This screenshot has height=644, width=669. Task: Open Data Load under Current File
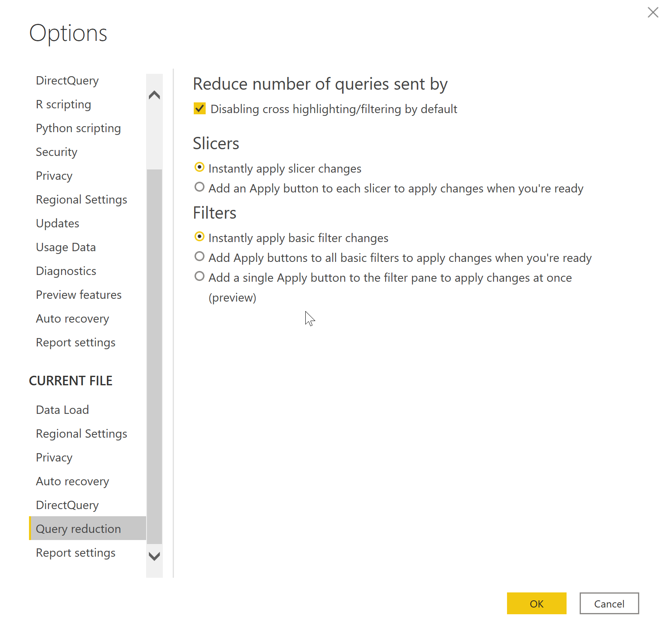[x=62, y=410]
